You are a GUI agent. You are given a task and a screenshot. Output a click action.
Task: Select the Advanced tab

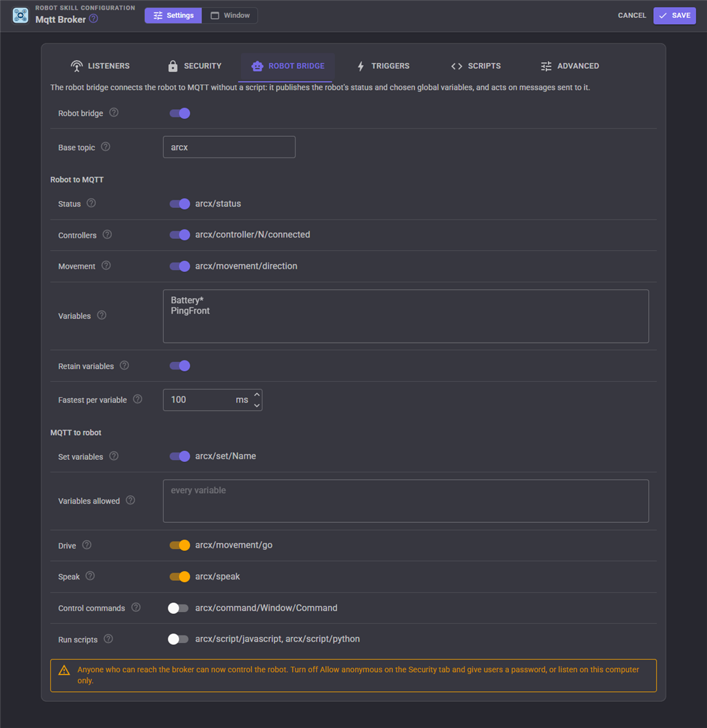(570, 66)
